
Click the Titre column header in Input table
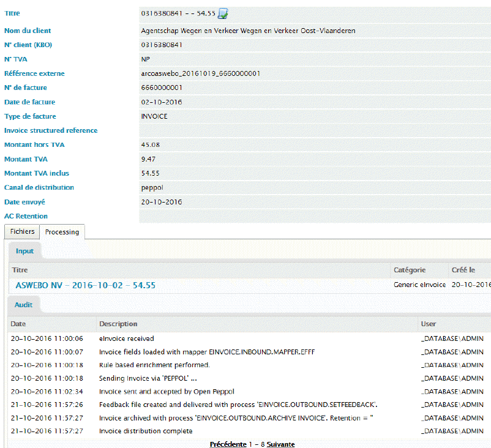20,270
